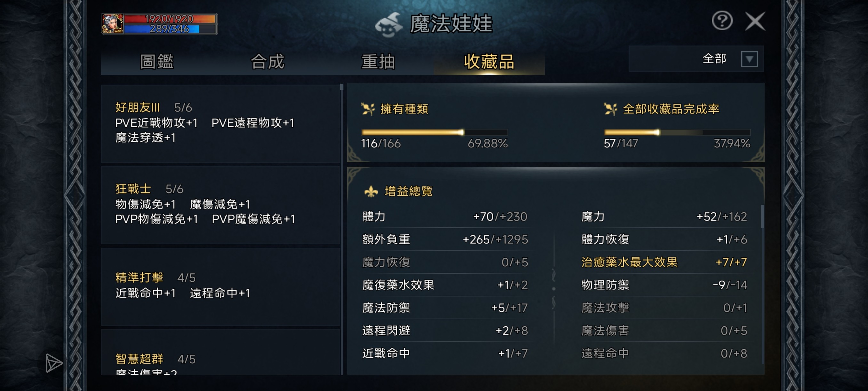Click the magic doll wizard hat icon
The height and width of the screenshot is (391, 868).
click(x=389, y=25)
